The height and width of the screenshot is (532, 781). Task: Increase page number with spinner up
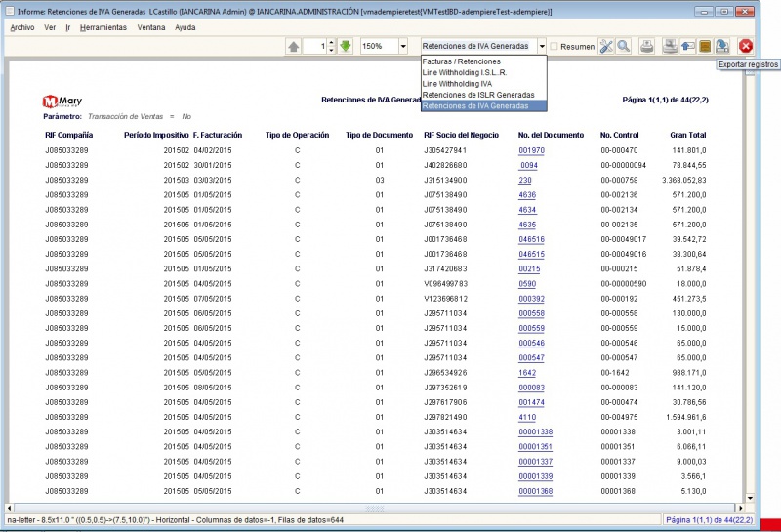pos(331,43)
